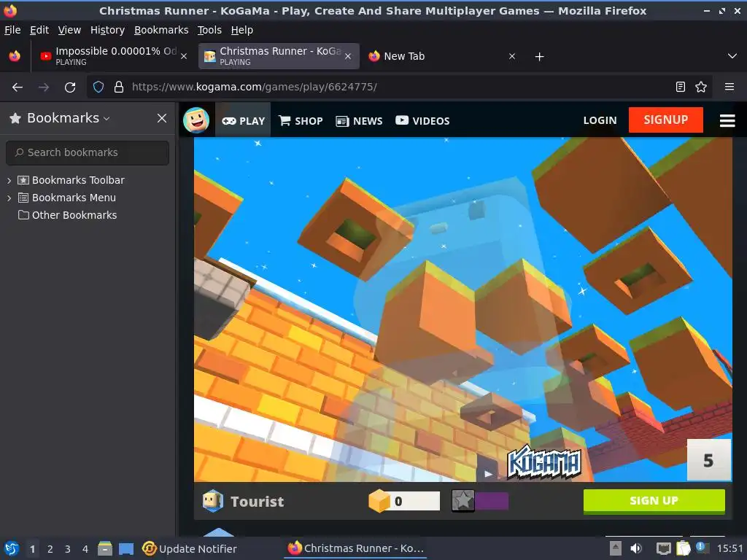Click the gold count value 0

pos(398,502)
